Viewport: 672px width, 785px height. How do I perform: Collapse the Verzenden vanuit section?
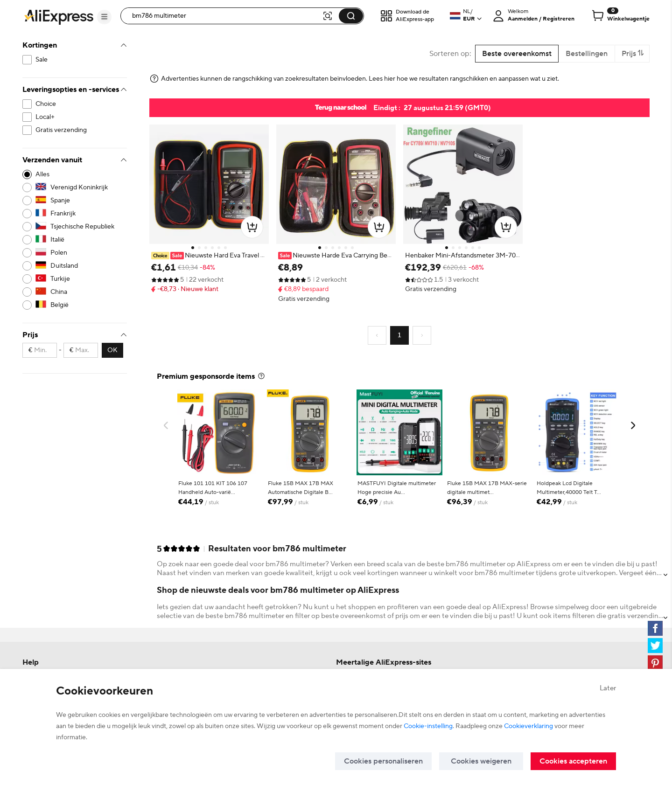[124, 160]
